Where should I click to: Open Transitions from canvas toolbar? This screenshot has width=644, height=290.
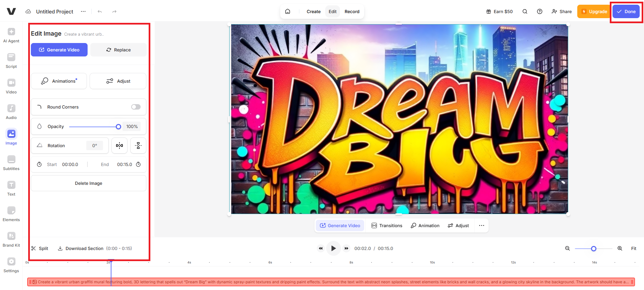[x=387, y=225]
